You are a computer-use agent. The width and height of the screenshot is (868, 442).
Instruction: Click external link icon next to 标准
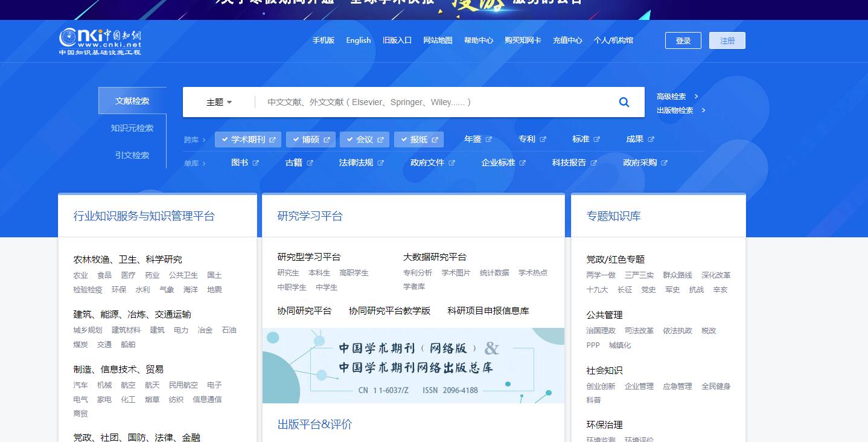[596, 139]
